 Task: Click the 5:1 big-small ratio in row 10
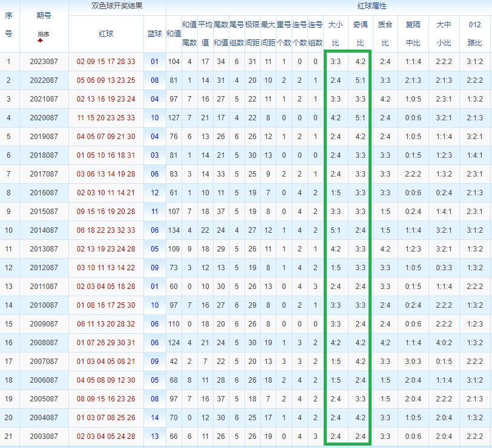pyautogui.click(x=335, y=230)
